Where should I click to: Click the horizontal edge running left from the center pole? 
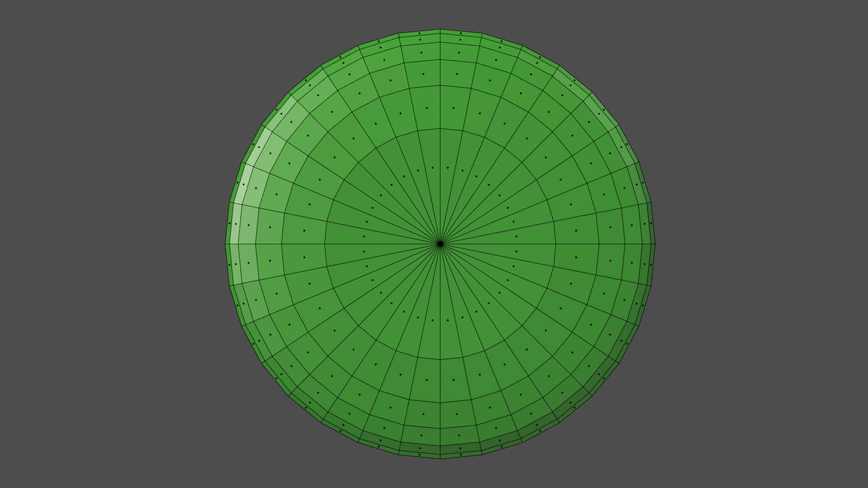(382, 244)
